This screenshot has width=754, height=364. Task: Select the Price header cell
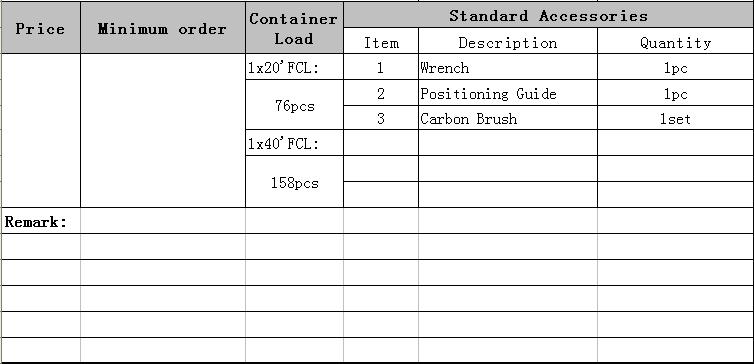[x=40, y=27]
